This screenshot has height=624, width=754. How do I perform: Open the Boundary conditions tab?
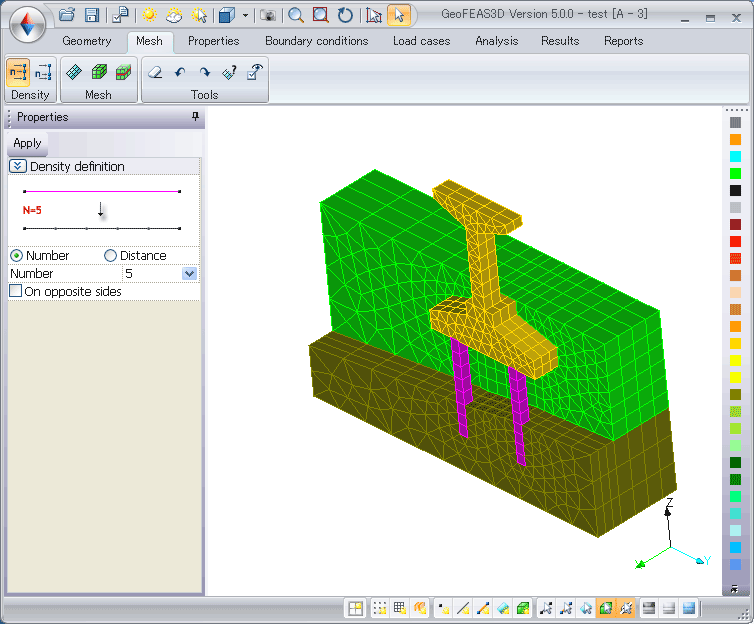(317, 41)
